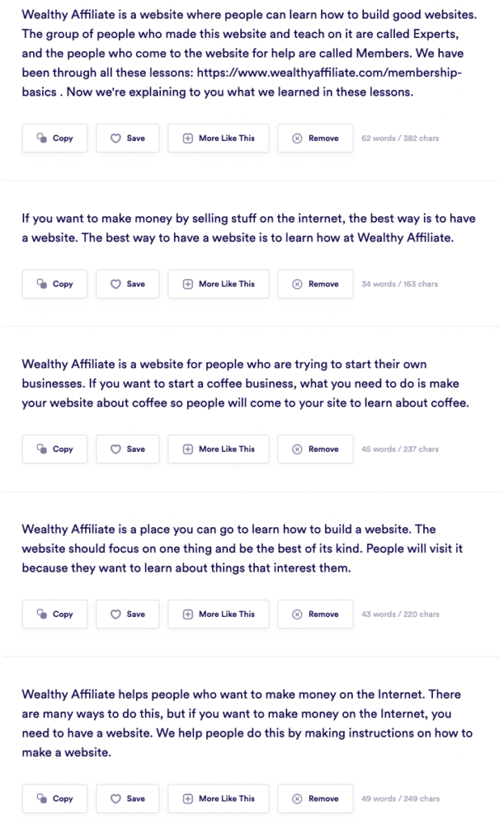Image resolution: width=504 pixels, height=829 pixels.
Task: Save the 49 words result
Action: pos(127,798)
